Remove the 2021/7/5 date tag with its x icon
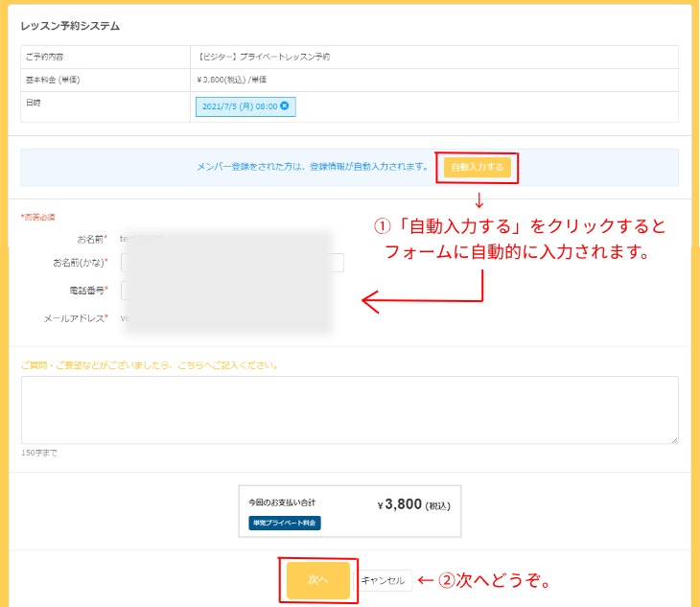 coord(284,105)
